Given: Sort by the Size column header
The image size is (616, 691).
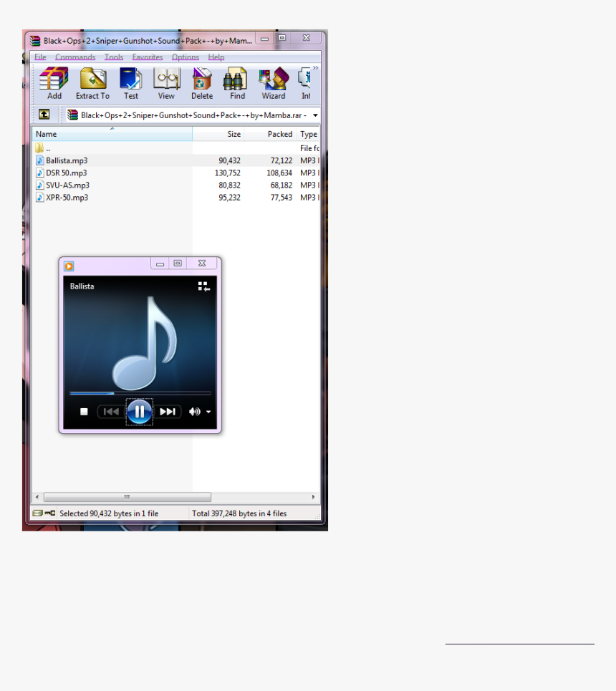Looking at the screenshot, I should 218,134.
